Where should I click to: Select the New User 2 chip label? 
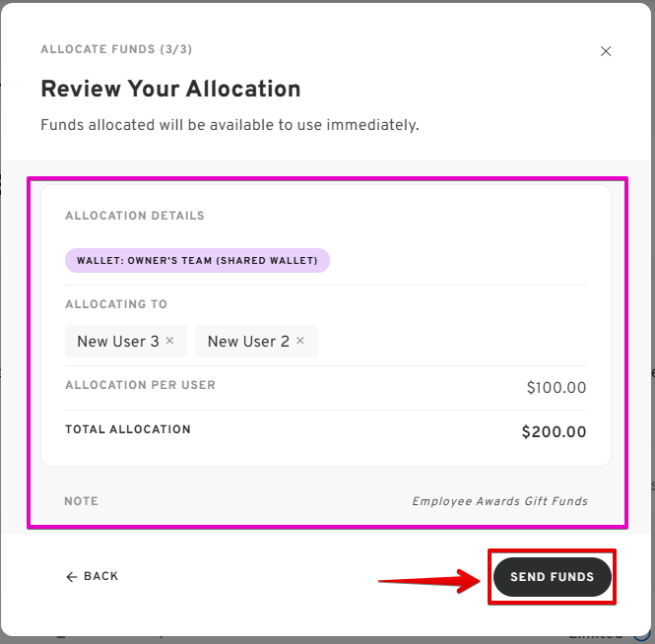pyautogui.click(x=248, y=342)
